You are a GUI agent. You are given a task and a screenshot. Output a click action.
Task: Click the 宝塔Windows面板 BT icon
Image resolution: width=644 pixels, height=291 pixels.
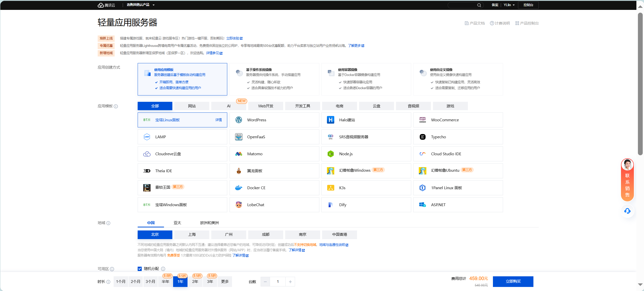coord(147,205)
